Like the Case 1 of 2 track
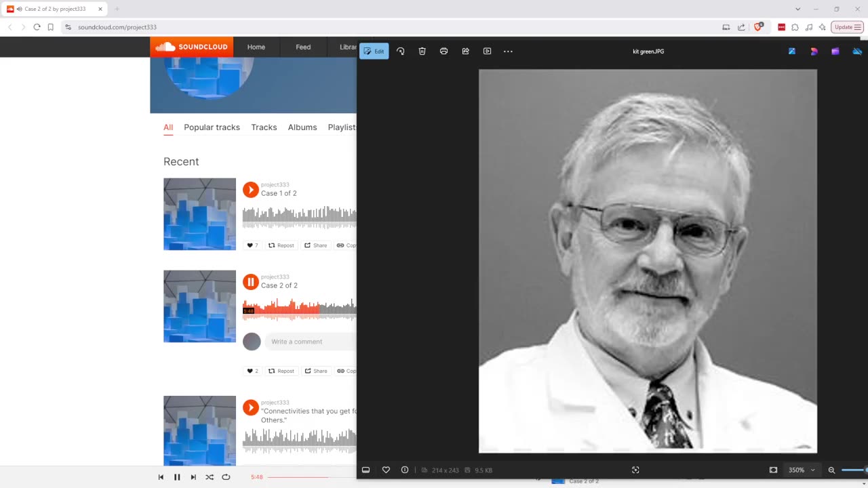Screen dimensions: 868x488 (x=252, y=245)
